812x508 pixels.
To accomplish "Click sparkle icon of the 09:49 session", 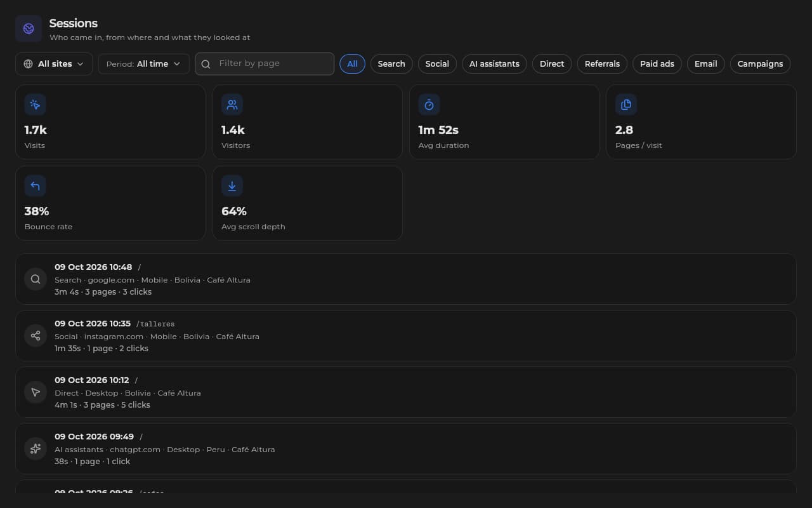I will pos(36,448).
